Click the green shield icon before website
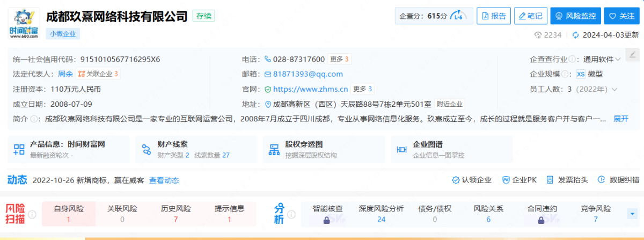The height and width of the screenshot is (240, 644). (x=268, y=89)
